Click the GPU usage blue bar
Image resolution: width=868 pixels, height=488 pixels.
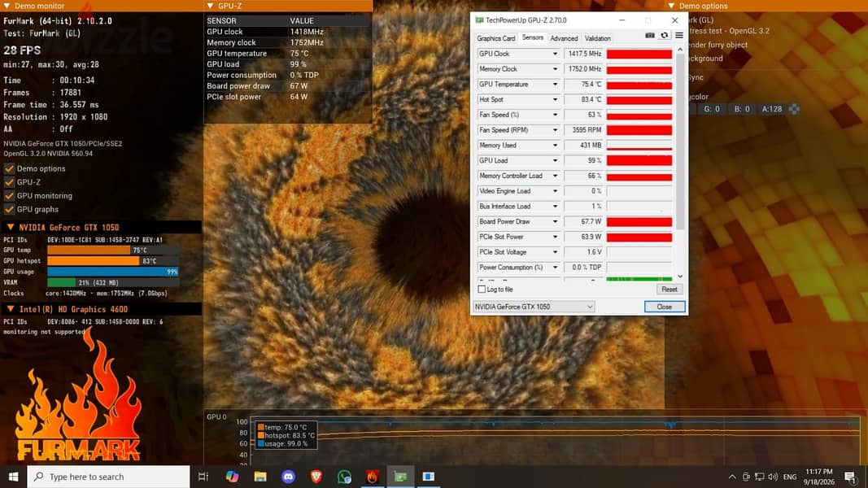(113, 272)
